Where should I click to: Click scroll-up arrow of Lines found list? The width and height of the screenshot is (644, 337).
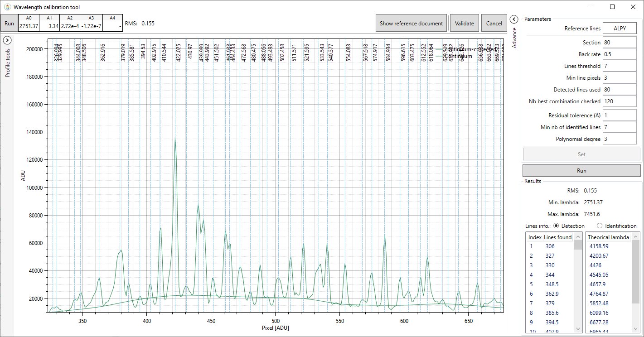click(578, 237)
